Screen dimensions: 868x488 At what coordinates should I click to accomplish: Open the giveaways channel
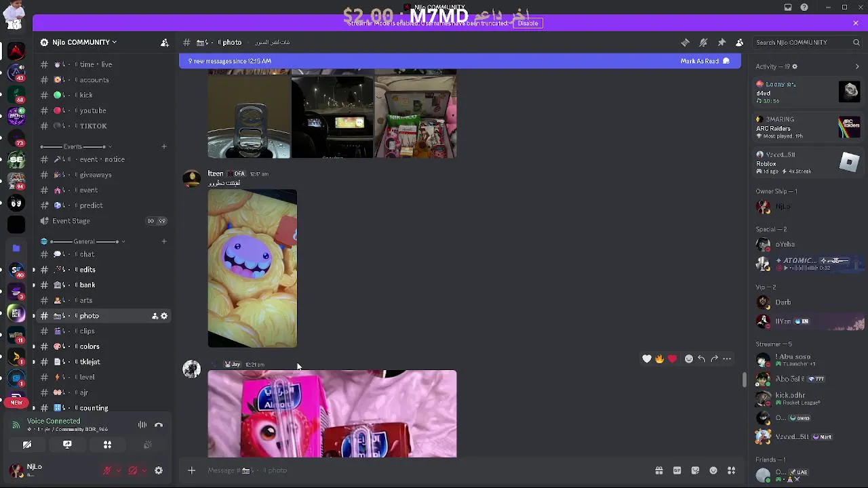click(x=103, y=175)
